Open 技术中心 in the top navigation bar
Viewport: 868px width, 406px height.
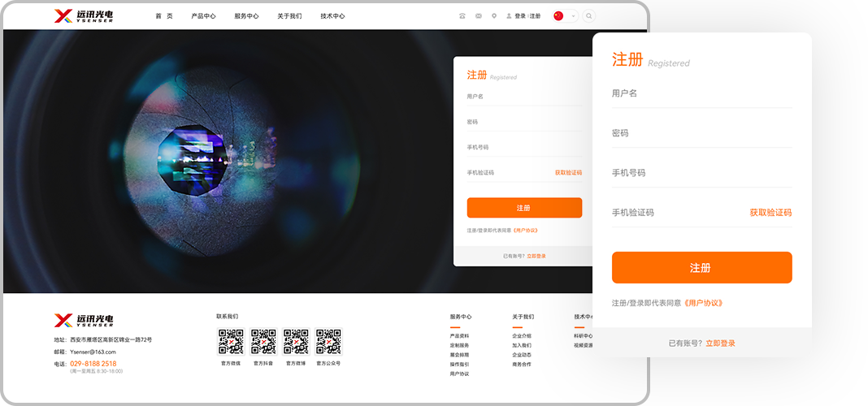click(332, 15)
